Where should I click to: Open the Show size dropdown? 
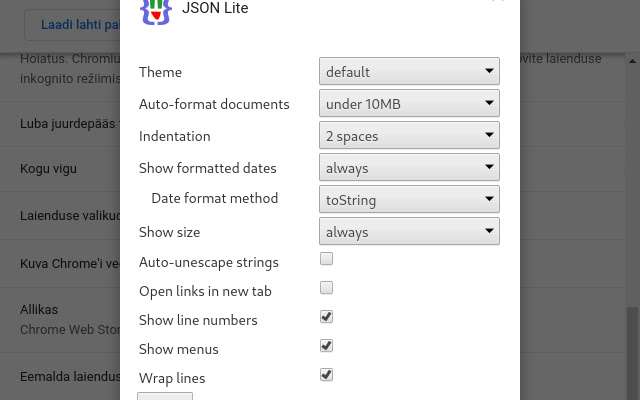[409, 232]
